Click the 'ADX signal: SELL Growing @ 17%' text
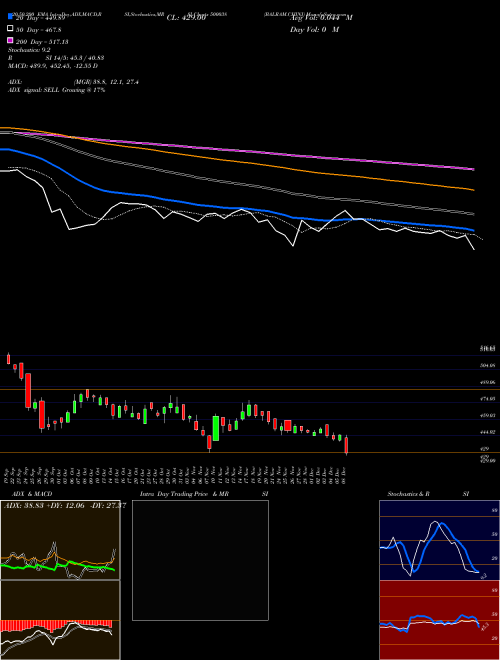 tap(56, 90)
